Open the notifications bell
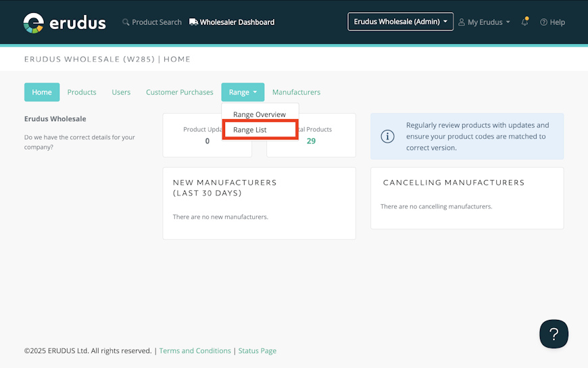588x368 pixels. coord(524,22)
